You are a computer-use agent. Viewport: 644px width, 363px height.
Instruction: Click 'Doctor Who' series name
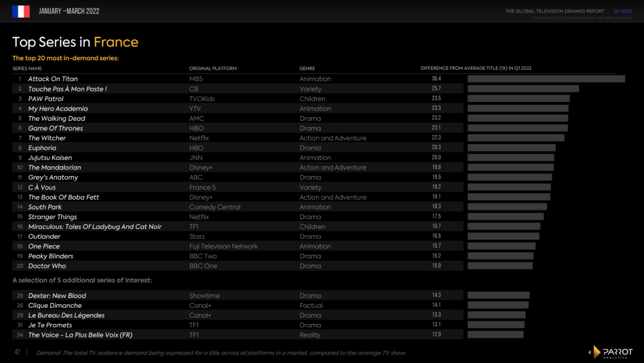coord(47,266)
